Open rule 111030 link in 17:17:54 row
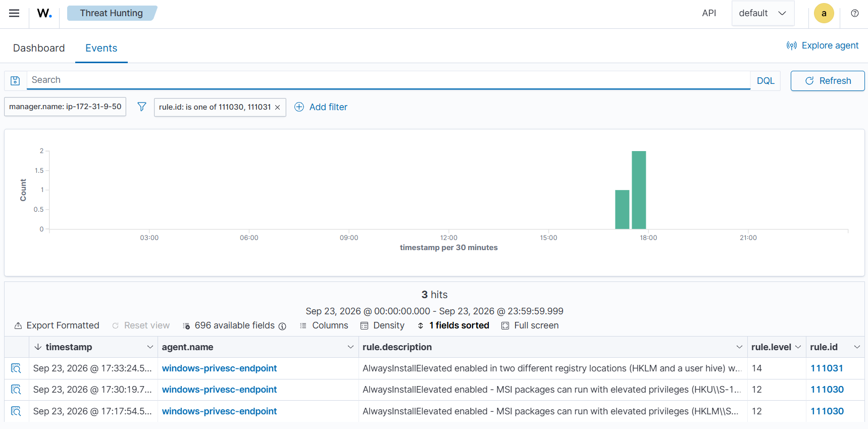The width and height of the screenshot is (868, 429). [827, 411]
